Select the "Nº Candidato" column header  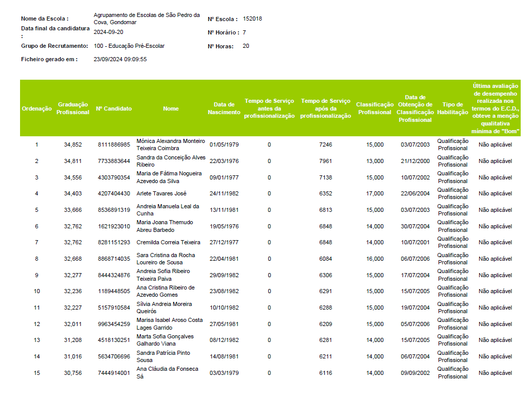tap(114, 109)
